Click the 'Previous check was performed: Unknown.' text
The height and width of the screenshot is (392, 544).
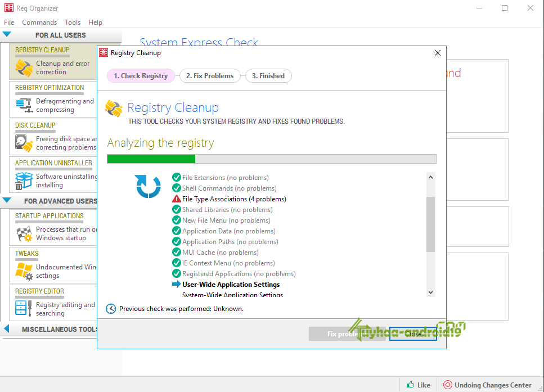coord(182,308)
